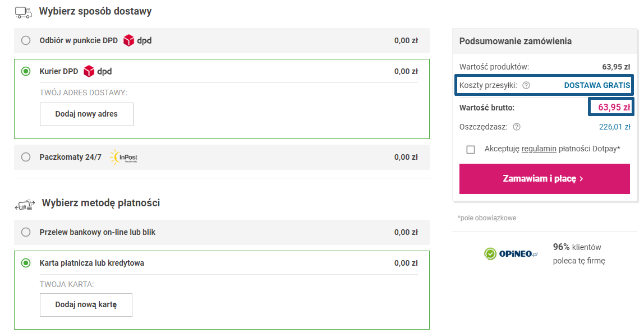Click DPD logo beside Kurier DPD
The width and height of the screenshot is (644, 333).
(98, 71)
